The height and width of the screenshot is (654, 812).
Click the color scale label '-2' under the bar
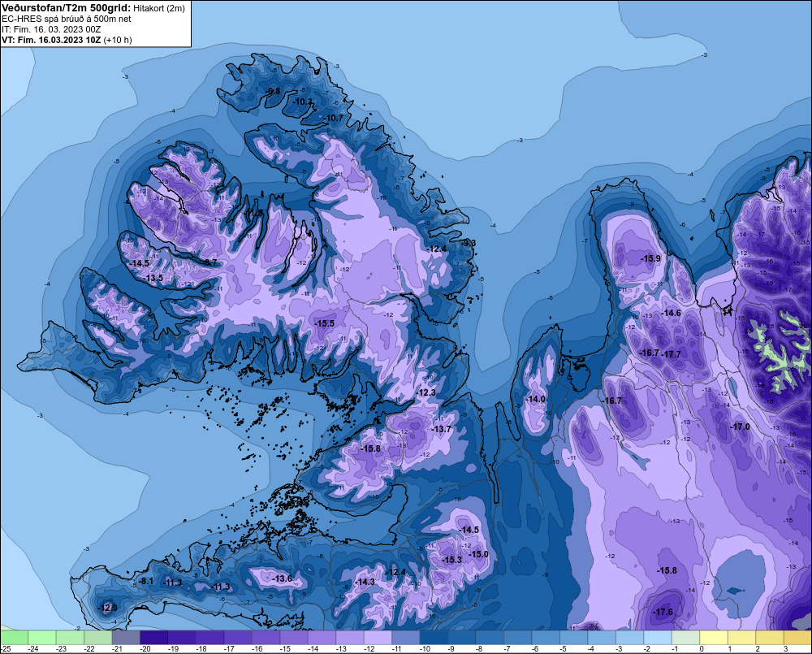pyautogui.click(x=647, y=649)
